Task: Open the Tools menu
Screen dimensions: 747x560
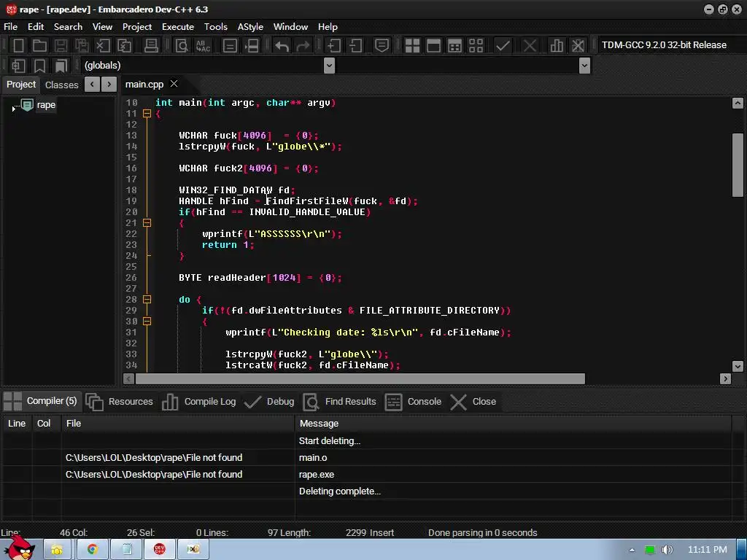Action: [216, 27]
